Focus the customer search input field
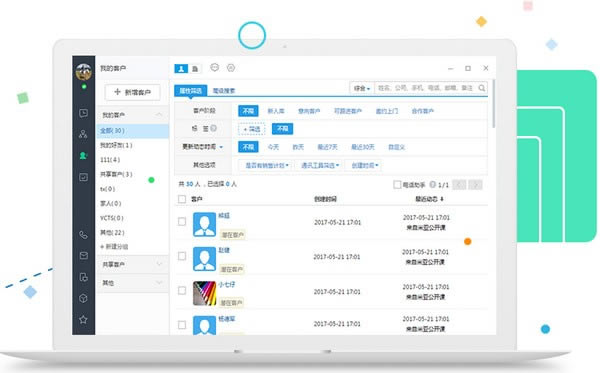The image size is (600, 373). (x=426, y=88)
